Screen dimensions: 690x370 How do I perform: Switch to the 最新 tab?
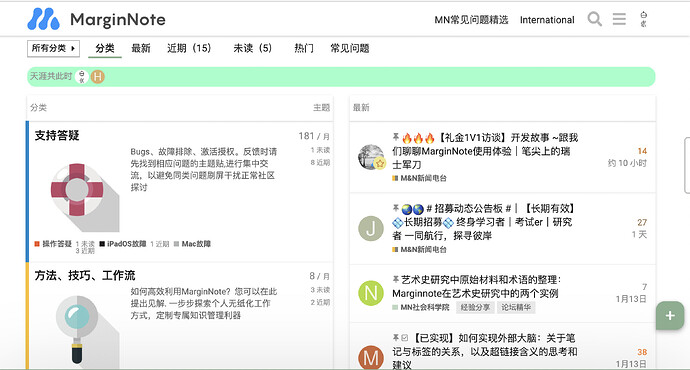pos(141,48)
